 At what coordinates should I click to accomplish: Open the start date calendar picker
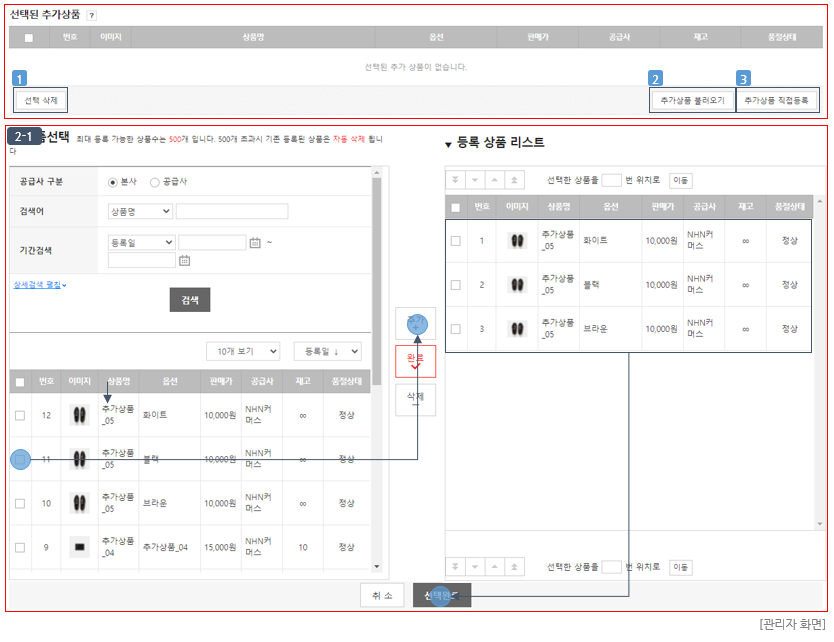click(x=255, y=243)
